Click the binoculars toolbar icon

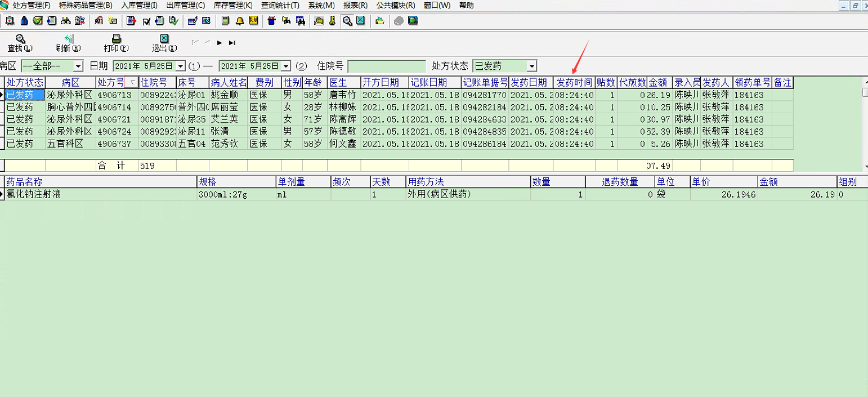click(x=66, y=21)
